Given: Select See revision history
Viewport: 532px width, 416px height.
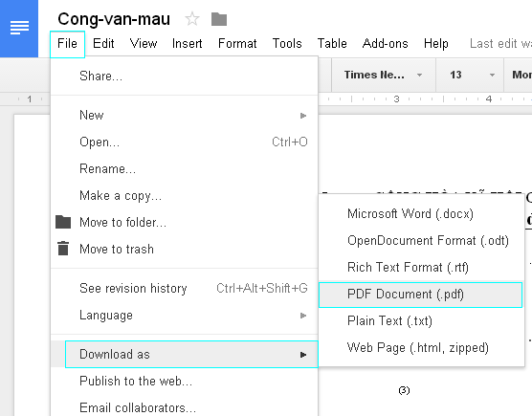Looking at the screenshot, I should (185, 289).
